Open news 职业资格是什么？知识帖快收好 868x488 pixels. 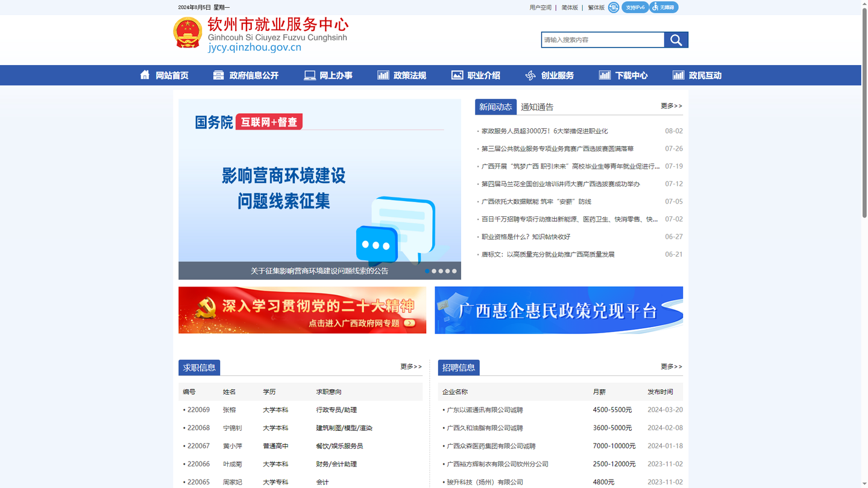point(526,237)
